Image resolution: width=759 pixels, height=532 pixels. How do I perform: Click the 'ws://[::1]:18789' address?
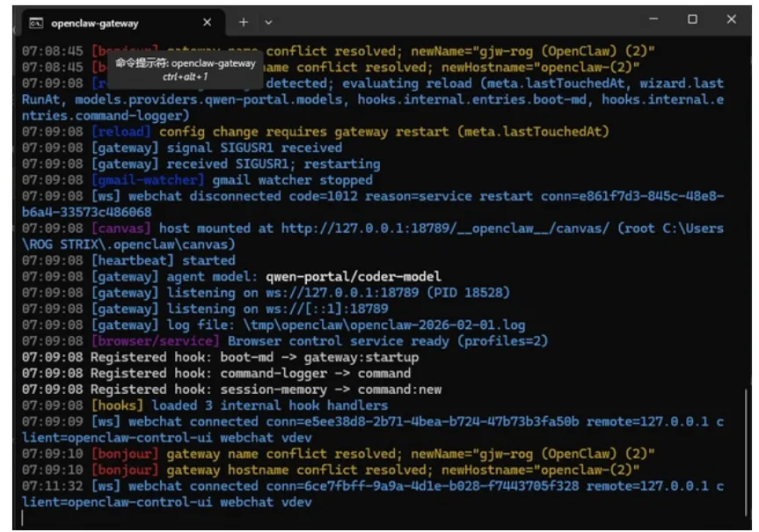[327, 309]
